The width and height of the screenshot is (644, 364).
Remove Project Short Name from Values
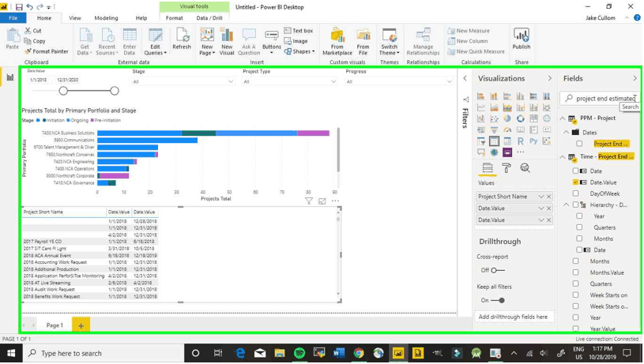548,197
